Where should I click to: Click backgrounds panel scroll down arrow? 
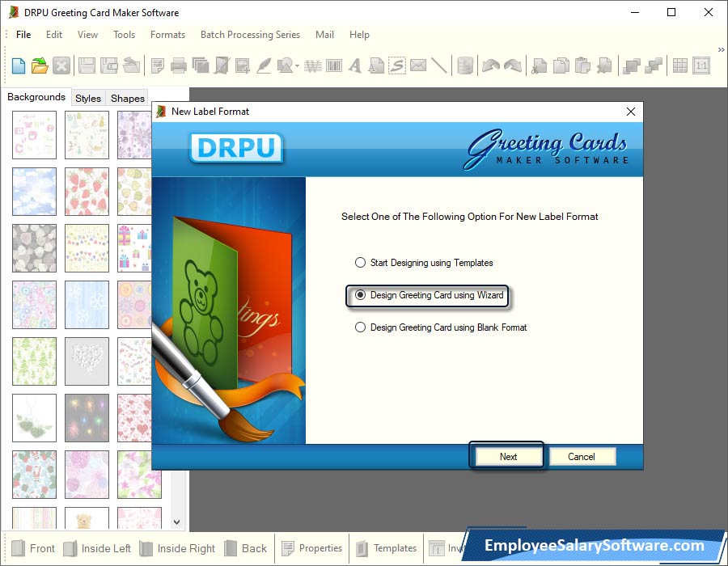[177, 522]
